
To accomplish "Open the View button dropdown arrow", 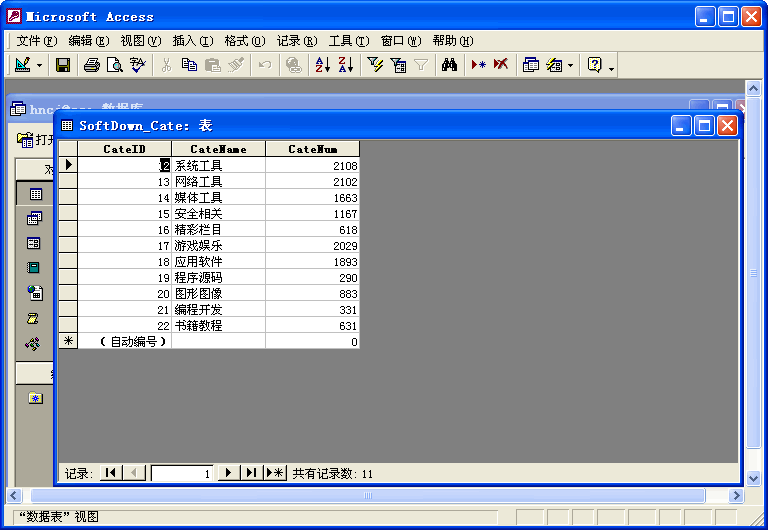I will click(x=40, y=65).
